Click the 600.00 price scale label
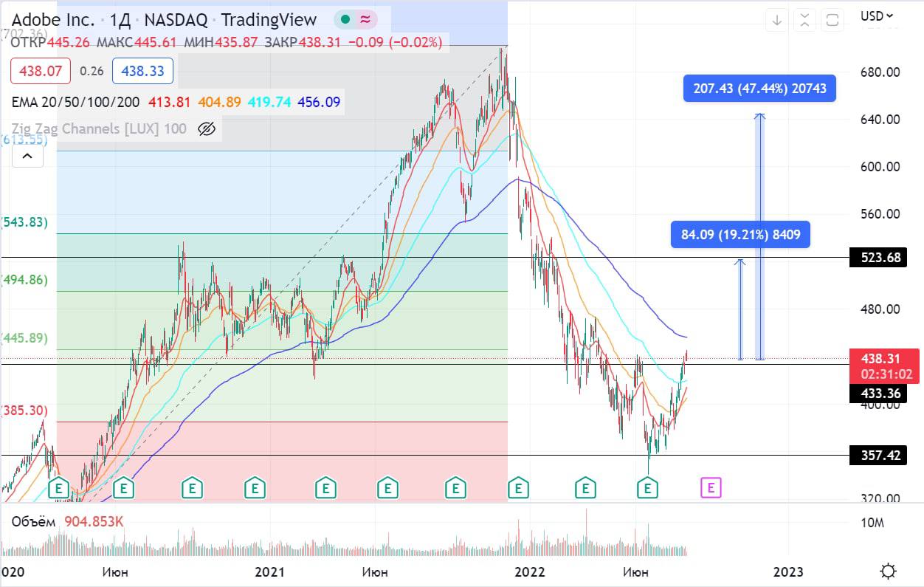The height and width of the screenshot is (587, 924). [880, 166]
